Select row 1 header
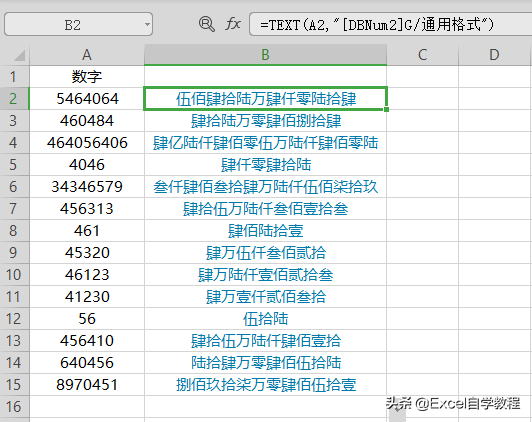532x422 pixels. 14,77
